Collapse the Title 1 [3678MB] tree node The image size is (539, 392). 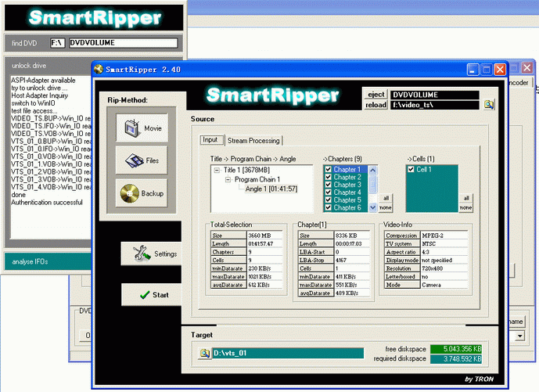pyautogui.click(x=217, y=170)
